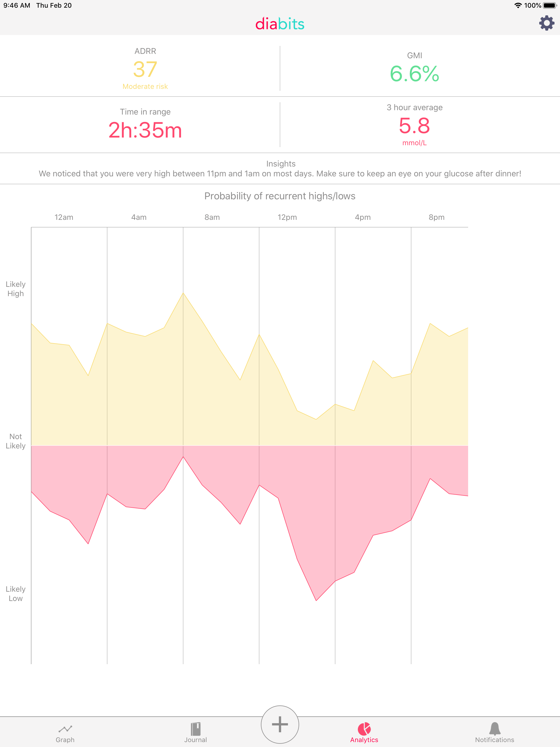This screenshot has width=560, height=747.
Task: Tap the Analytics pie chart icon
Action: 364,729
